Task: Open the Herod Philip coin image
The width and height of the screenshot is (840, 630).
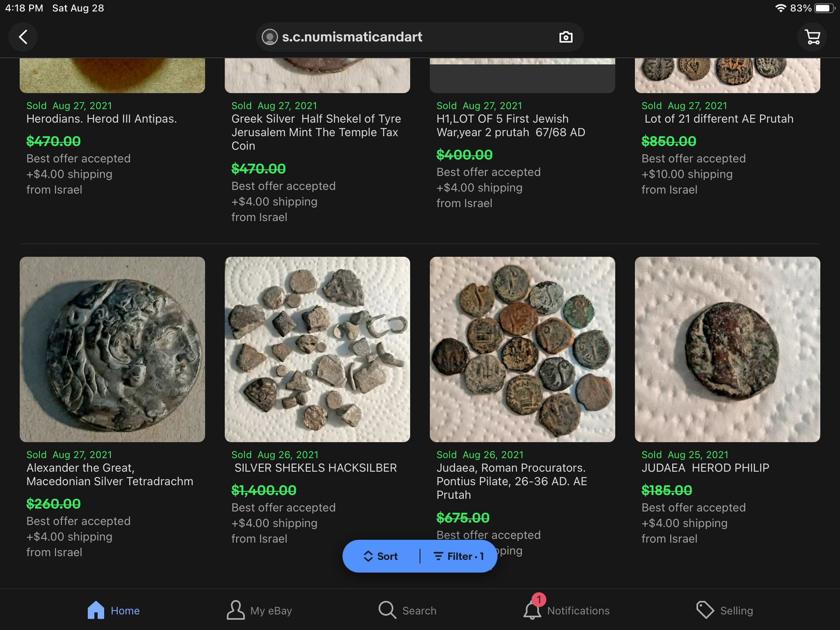Action: (727, 349)
